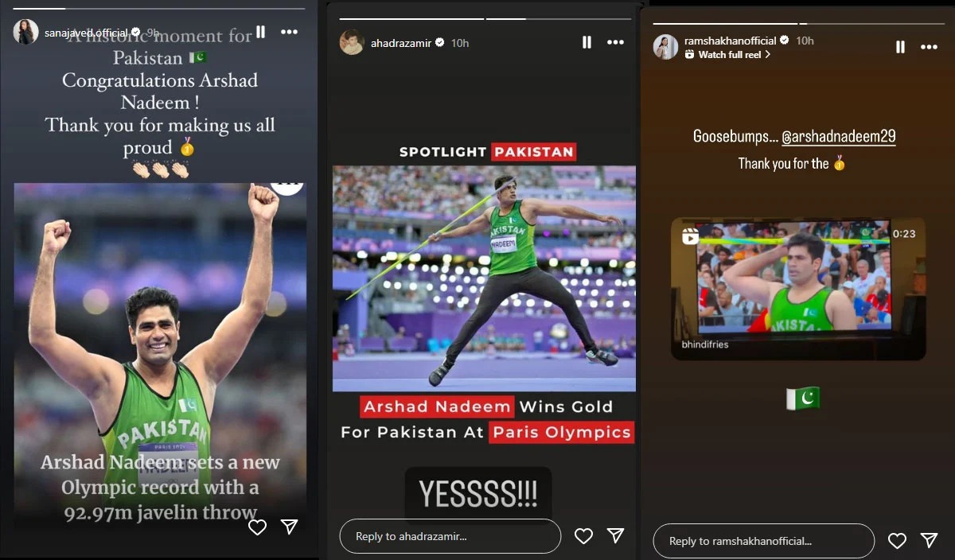Tap heart on ramshakhanofficial story

point(897,541)
